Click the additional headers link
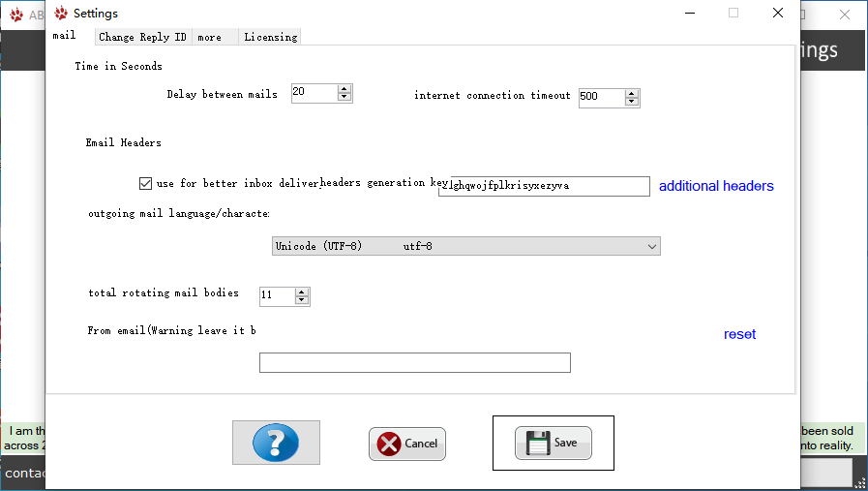 716,186
